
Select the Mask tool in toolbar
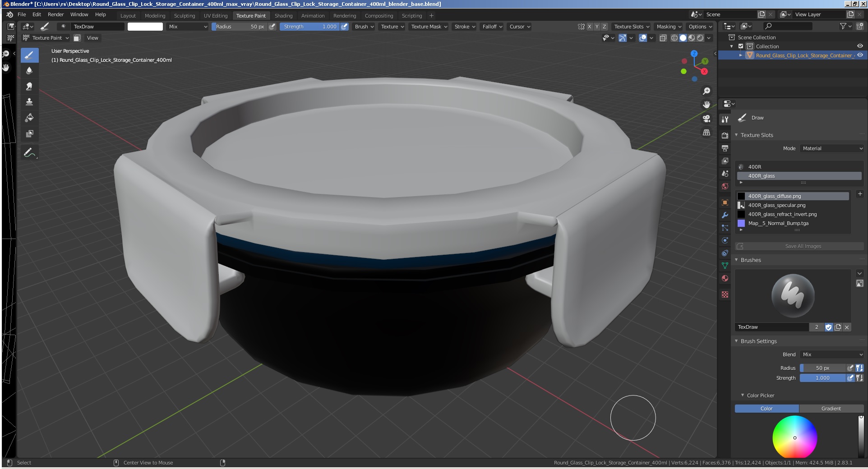(29, 133)
